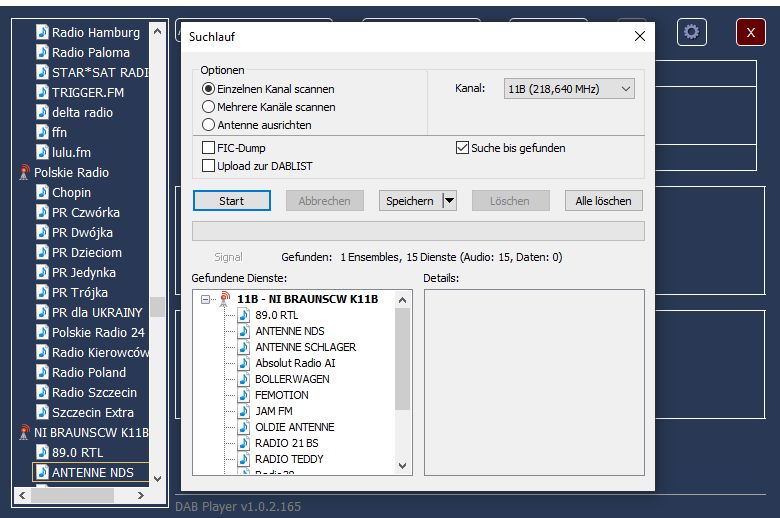Enable the FIC-Dump checkbox
The height and width of the screenshot is (518, 780).
pos(209,148)
